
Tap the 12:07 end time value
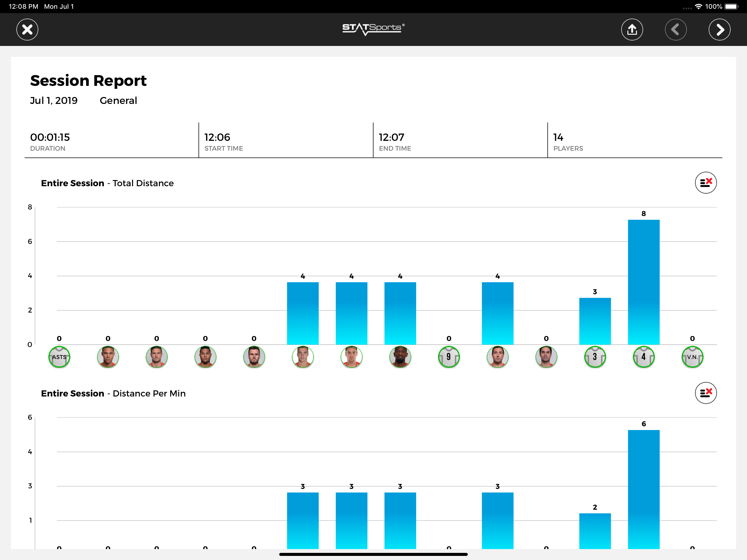tap(391, 138)
